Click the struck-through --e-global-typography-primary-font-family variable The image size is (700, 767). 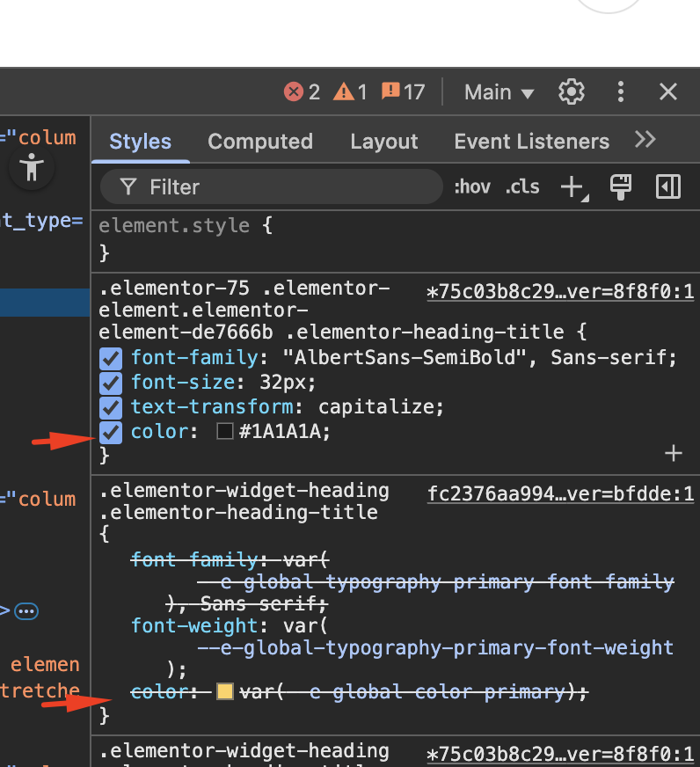[x=435, y=581]
